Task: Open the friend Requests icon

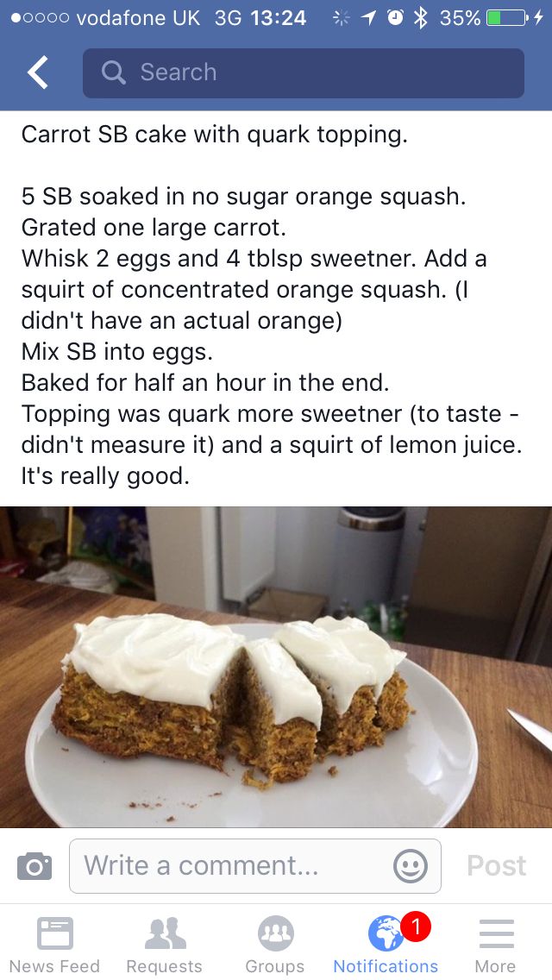Action: click(x=165, y=933)
